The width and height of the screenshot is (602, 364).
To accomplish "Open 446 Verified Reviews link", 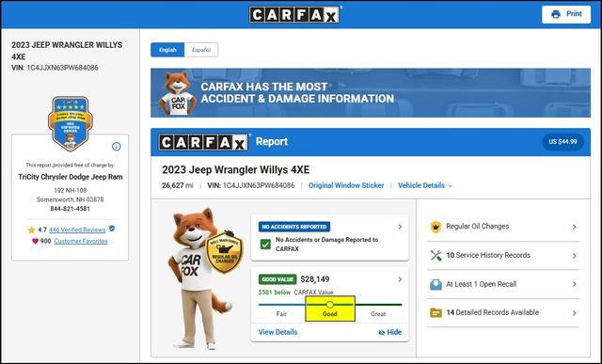I will click(77, 230).
